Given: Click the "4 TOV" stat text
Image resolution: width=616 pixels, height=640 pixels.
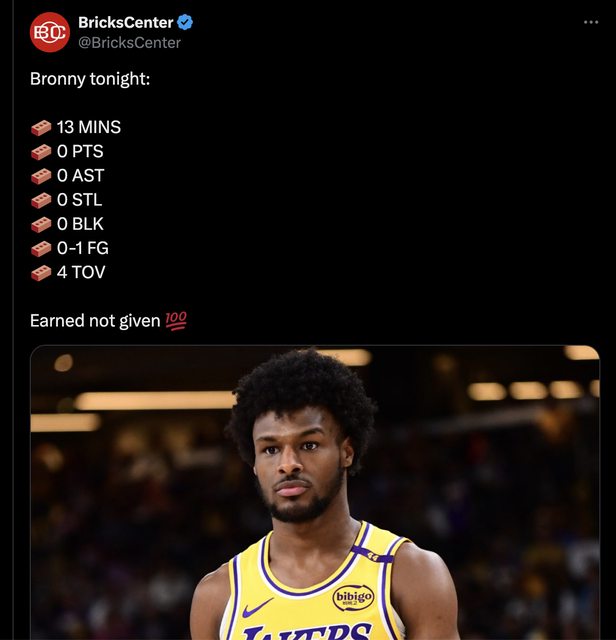Looking at the screenshot, I should pyautogui.click(x=81, y=272).
